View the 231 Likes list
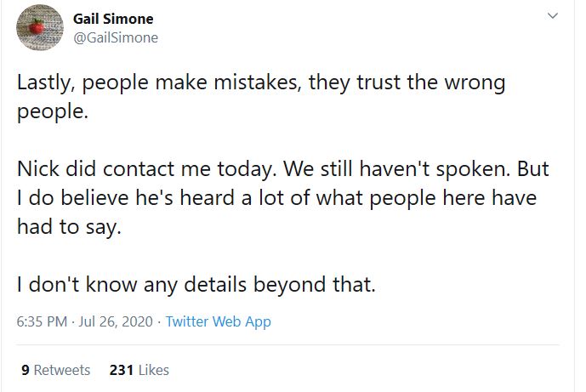The height and width of the screenshot is (392, 586). coord(139,370)
